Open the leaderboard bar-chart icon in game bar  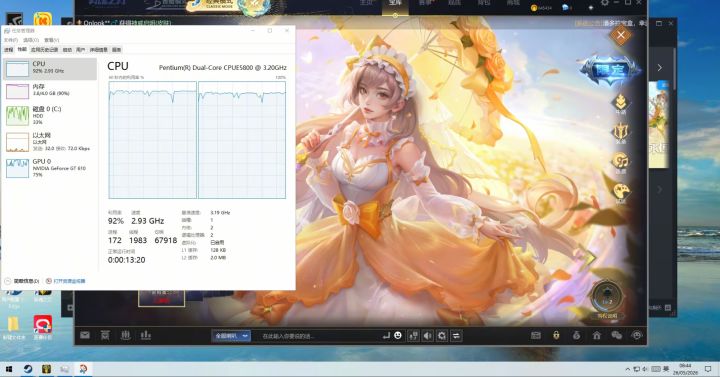click(x=146, y=335)
